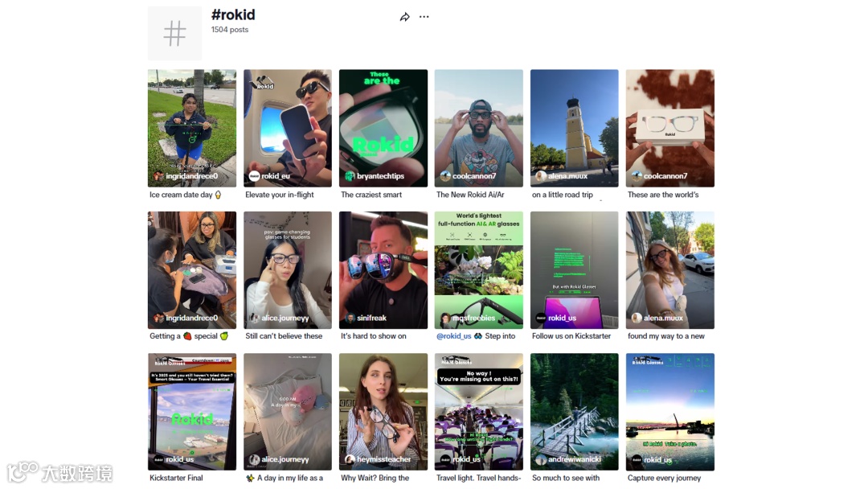868x489 pixels.
Task: Click the @rokid_us mention link
Action: tap(454, 336)
